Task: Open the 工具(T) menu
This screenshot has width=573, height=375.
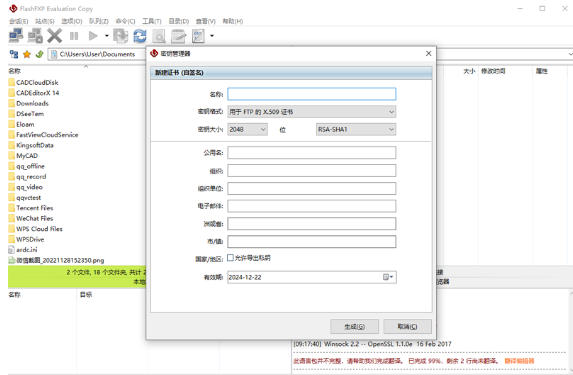Action: (152, 21)
